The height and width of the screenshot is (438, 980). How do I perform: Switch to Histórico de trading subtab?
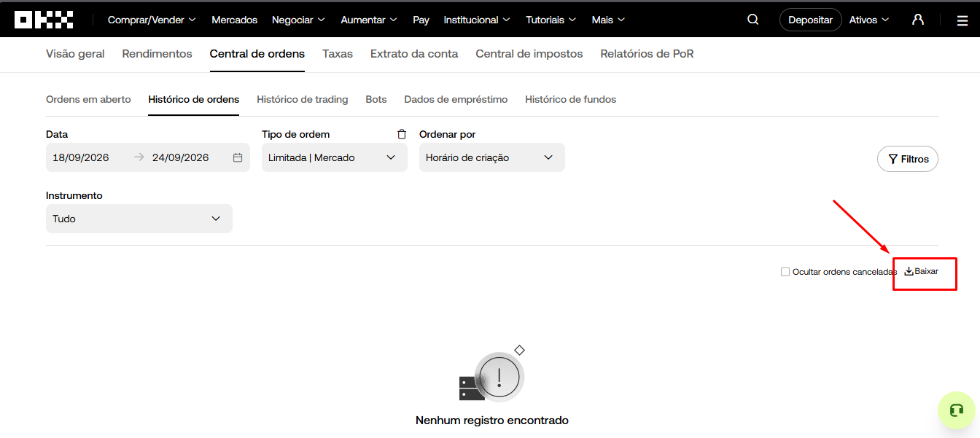pyautogui.click(x=303, y=99)
